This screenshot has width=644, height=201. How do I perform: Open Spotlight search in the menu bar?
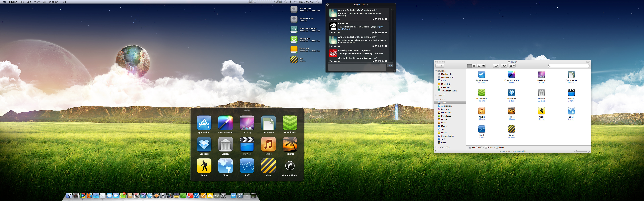(x=317, y=2)
